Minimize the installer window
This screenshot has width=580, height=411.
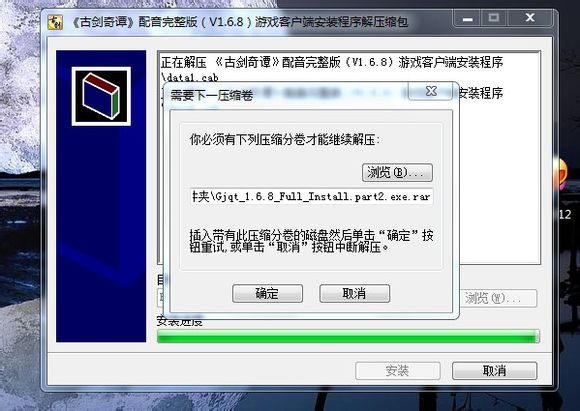468,18
